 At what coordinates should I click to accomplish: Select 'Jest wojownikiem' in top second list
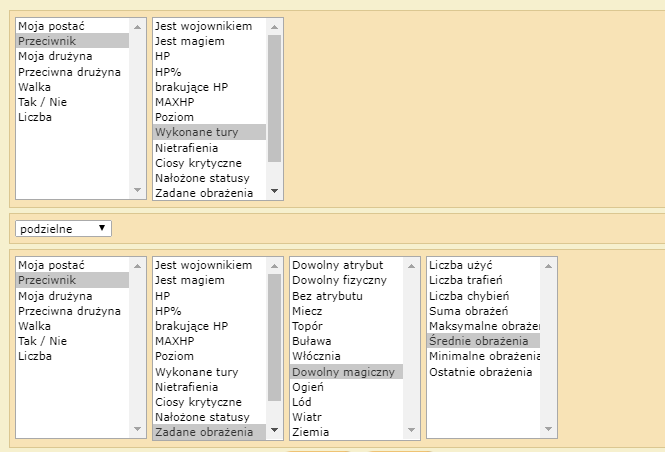point(210,26)
